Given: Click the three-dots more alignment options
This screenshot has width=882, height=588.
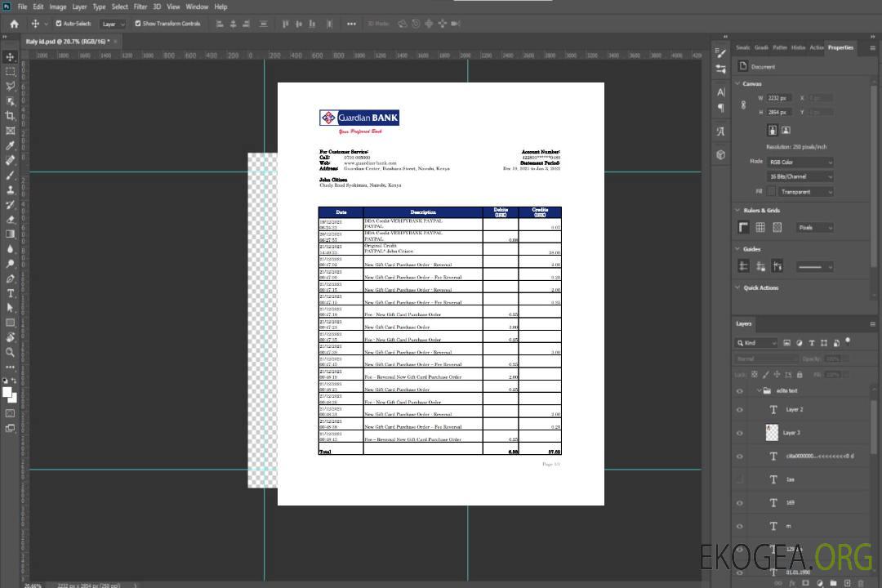Looking at the screenshot, I should [351, 24].
